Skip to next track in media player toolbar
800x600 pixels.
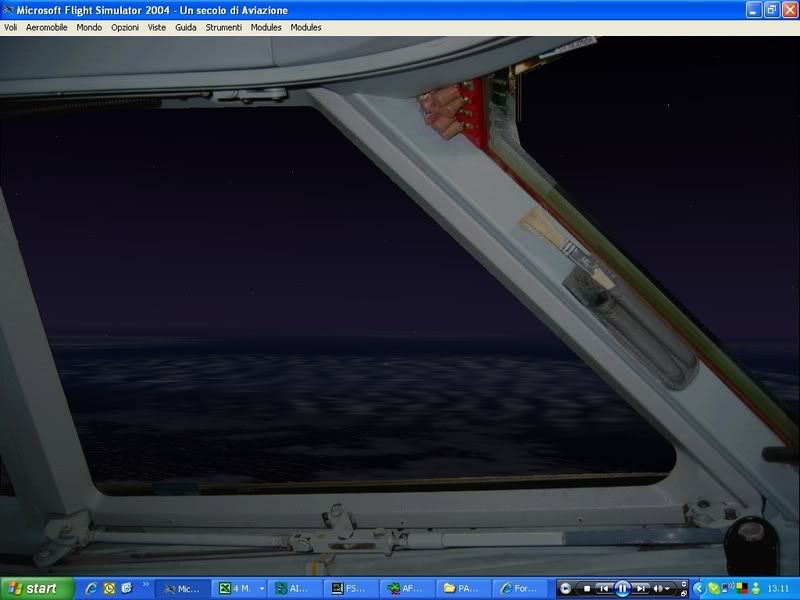[x=641, y=589]
